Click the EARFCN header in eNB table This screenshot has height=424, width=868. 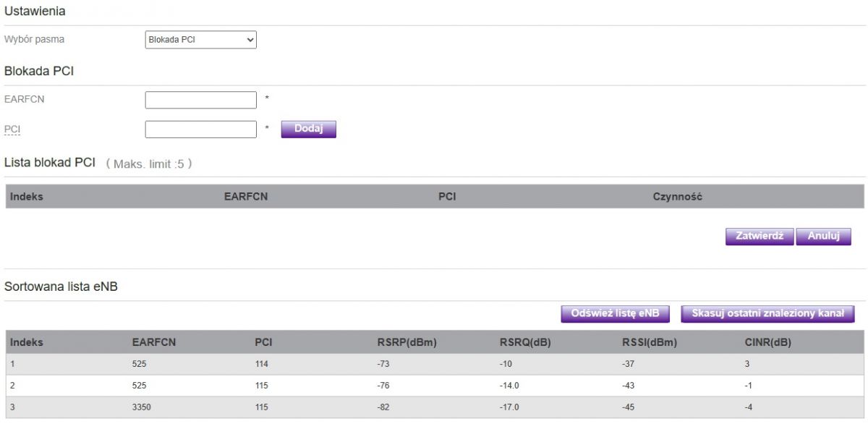[x=154, y=343]
